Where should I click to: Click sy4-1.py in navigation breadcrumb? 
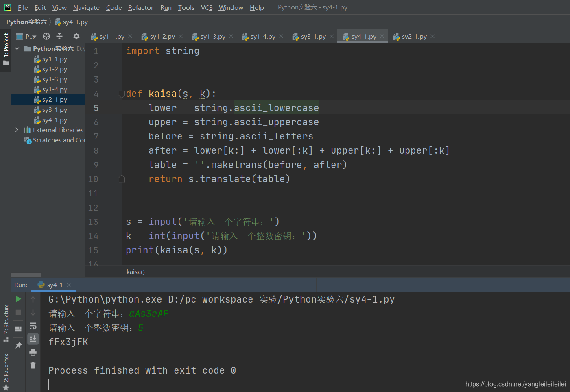72,22
